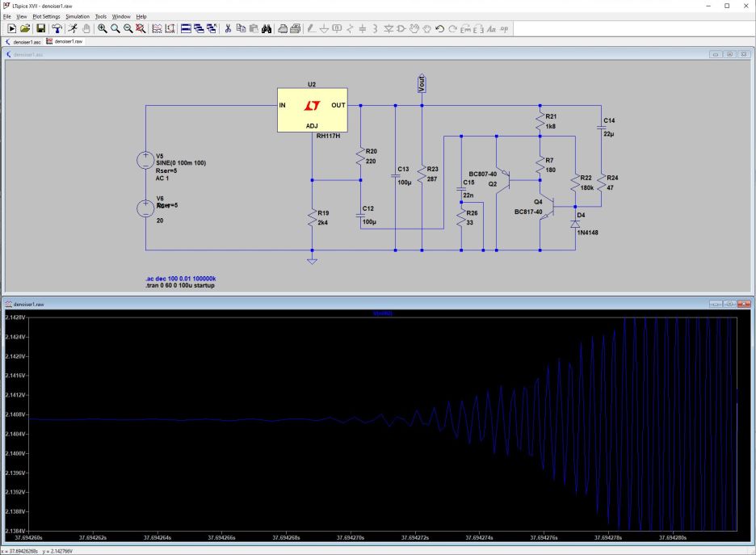Viewport: 756px width, 555px height.
Task: Place a Diode from the toolbar
Action: point(388,29)
